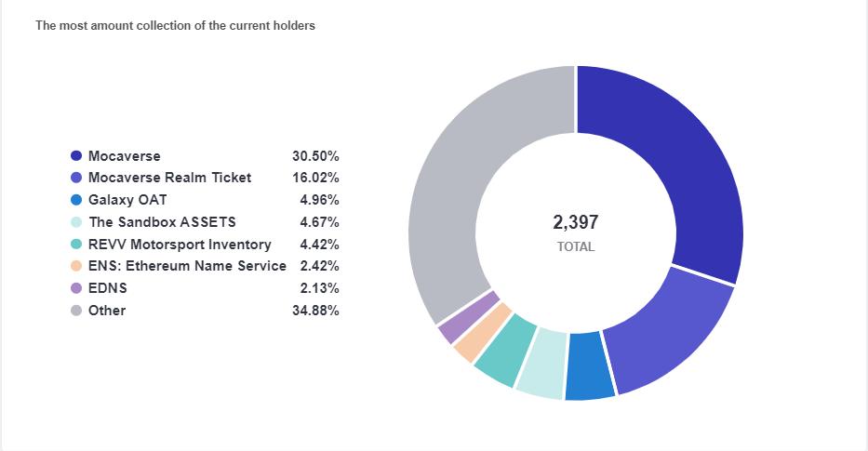Select the Mocaverse Realm Ticket label

point(170,178)
